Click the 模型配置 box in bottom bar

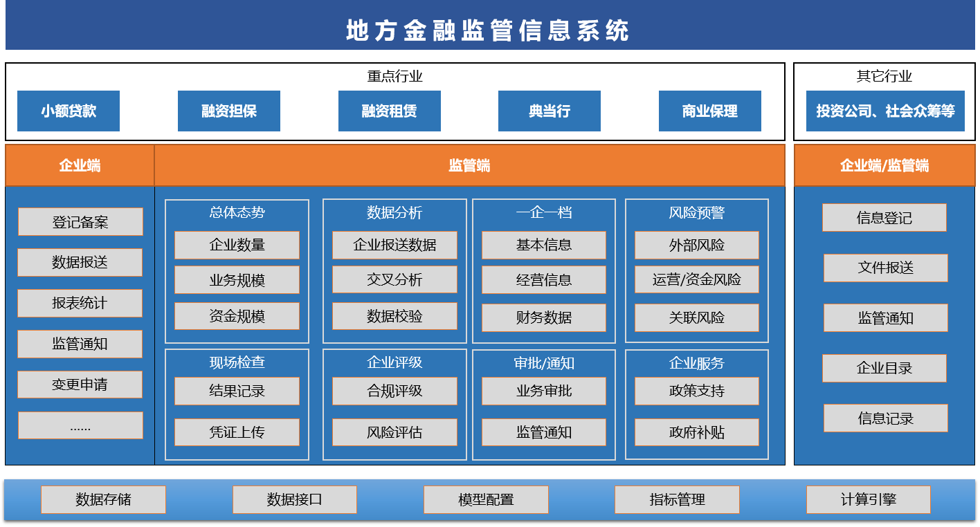486,499
